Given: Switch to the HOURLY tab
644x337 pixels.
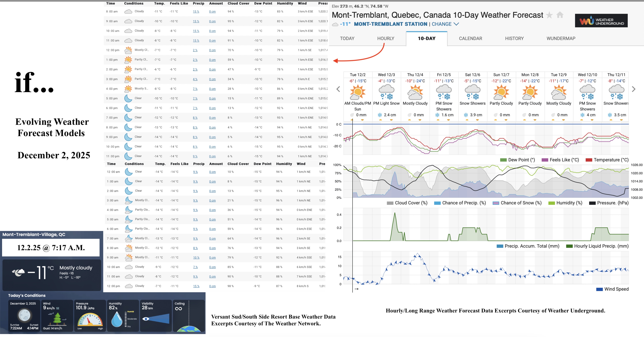Looking at the screenshot, I should [x=385, y=38].
